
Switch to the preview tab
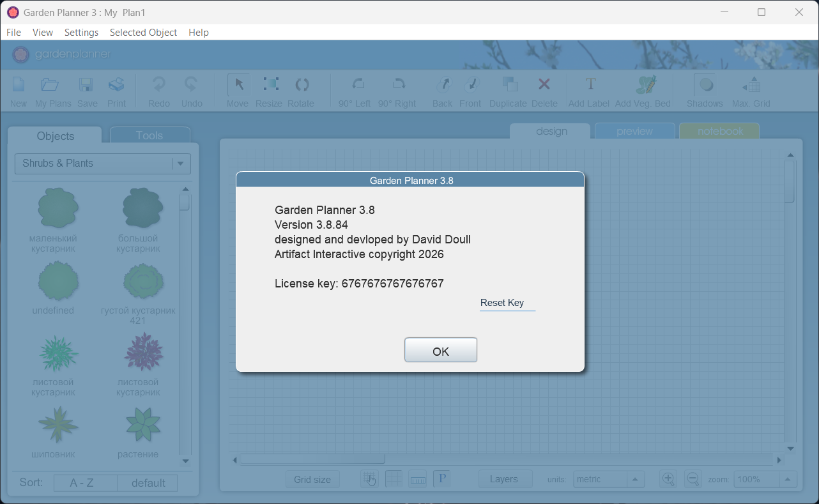tap(634, 132)
